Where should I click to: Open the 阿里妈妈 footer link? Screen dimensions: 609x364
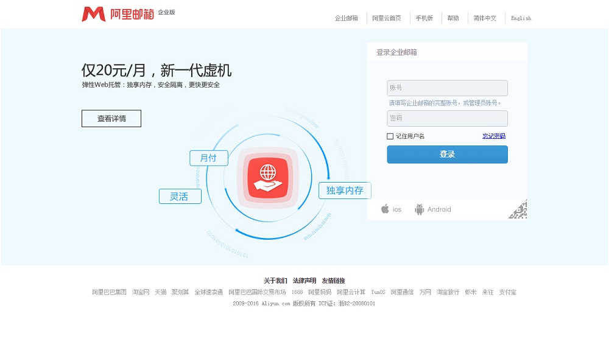(320, 292)
